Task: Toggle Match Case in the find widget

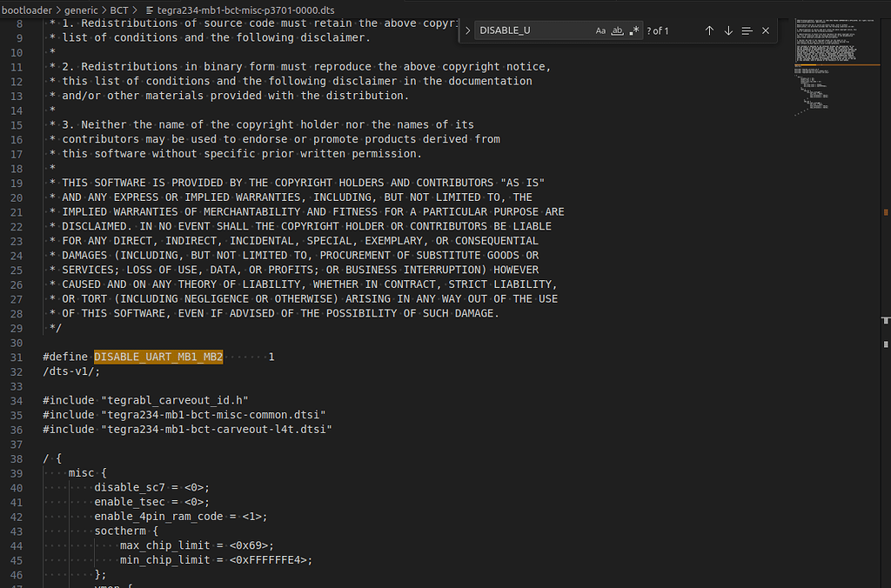Action: click(600, 30)
